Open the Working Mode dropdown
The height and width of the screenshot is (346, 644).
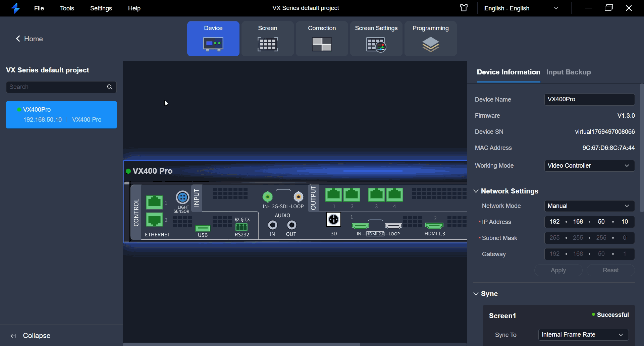pos(589,166)
